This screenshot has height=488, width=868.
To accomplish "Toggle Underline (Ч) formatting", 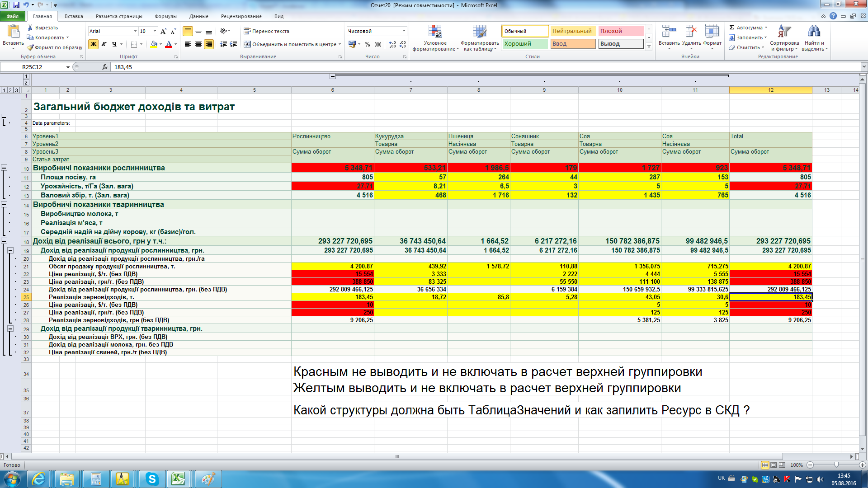I will (114, 44).
